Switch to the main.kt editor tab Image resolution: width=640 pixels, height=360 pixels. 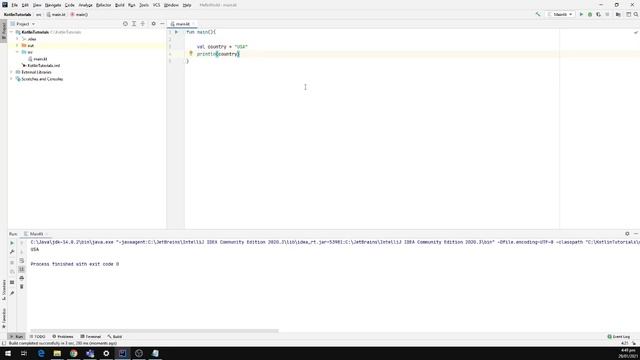181,24
